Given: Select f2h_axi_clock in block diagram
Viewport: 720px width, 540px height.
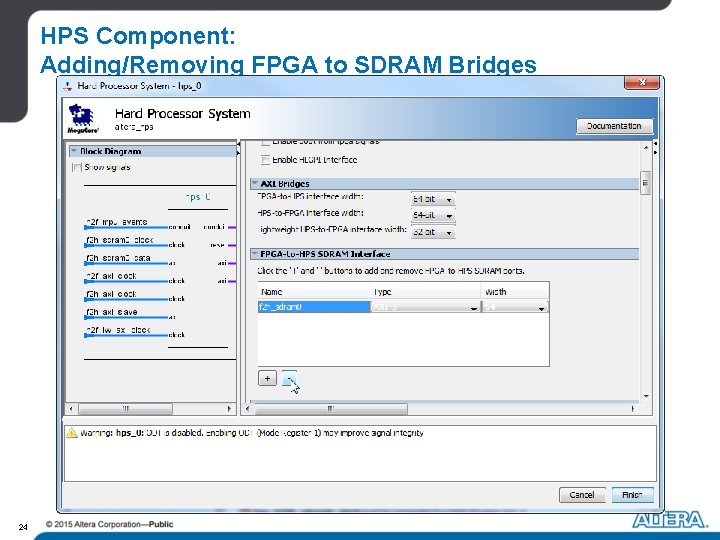Looking at the screenshot, I should click(x=112, y=294).
